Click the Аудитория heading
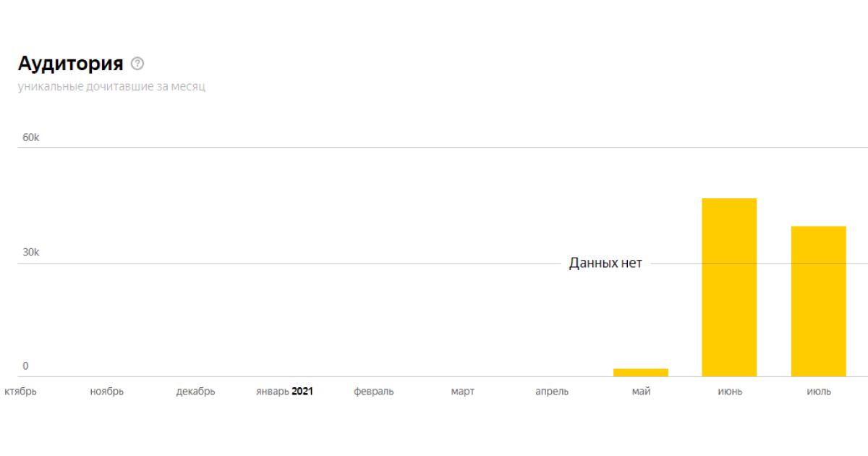The image size is (868, 456). click(x=70, y=64)
